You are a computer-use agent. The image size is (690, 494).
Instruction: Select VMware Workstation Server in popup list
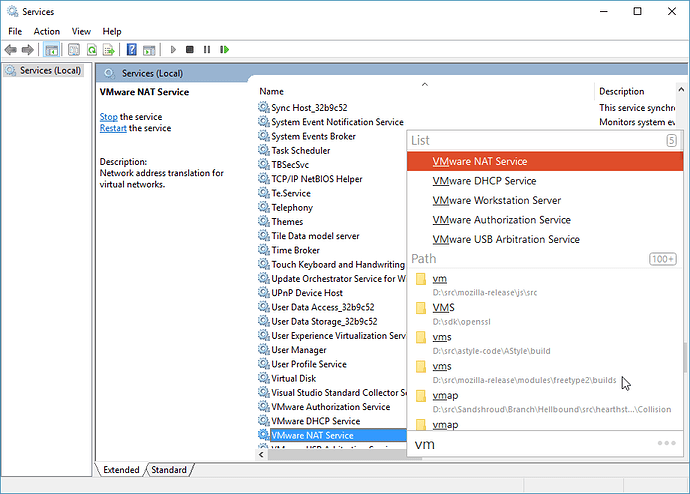[x=545, y=200]
